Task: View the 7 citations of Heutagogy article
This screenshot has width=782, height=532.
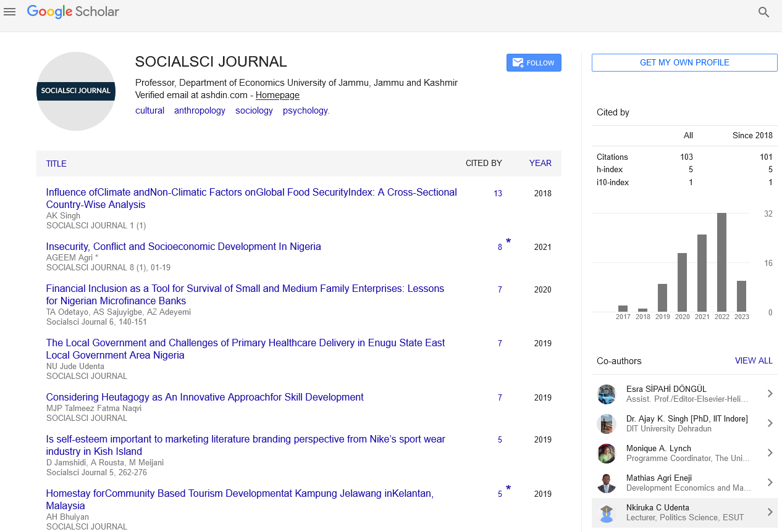Action: pos(500,397)
